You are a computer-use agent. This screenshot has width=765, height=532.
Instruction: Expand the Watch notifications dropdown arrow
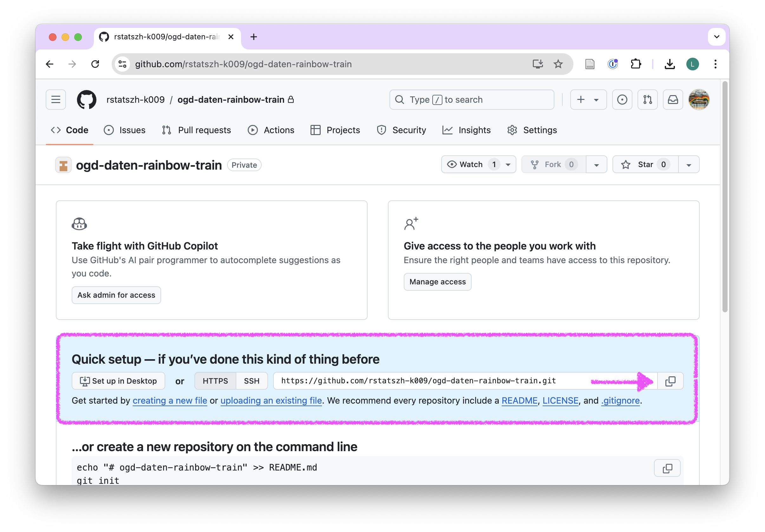pyautogui.click(x=508, y=165)
